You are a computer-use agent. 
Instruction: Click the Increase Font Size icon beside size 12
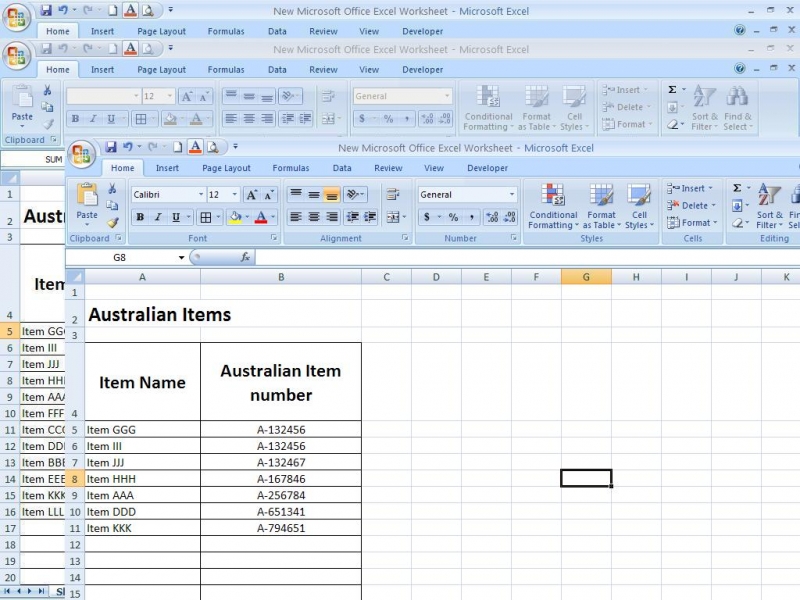(x=252, y=195)
